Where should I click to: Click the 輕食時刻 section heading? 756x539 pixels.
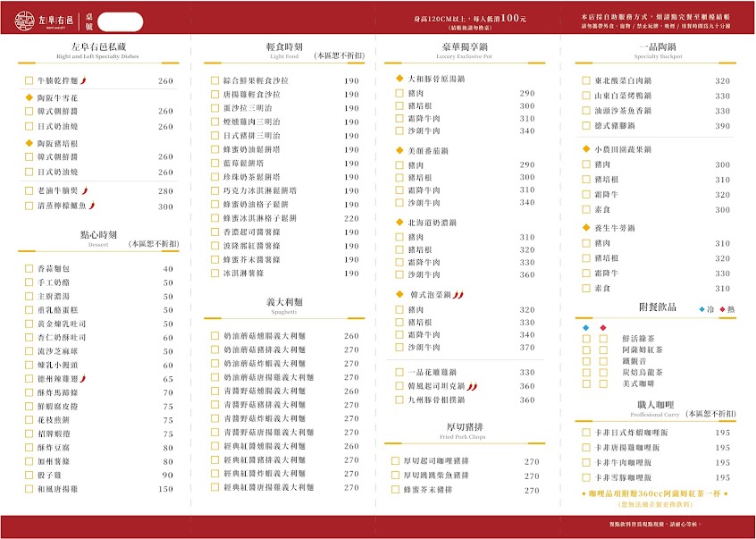click(x=284, y=46)
